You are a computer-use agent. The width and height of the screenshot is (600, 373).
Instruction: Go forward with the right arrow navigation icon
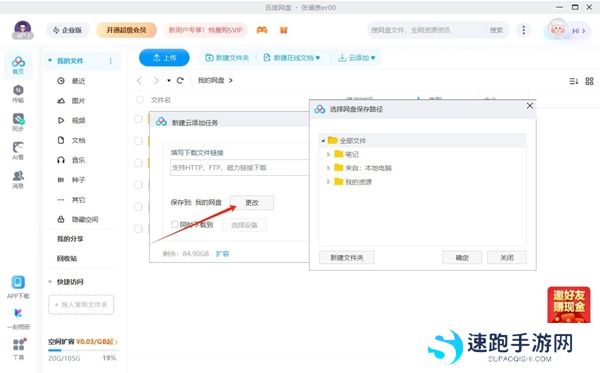click(155, 80)
